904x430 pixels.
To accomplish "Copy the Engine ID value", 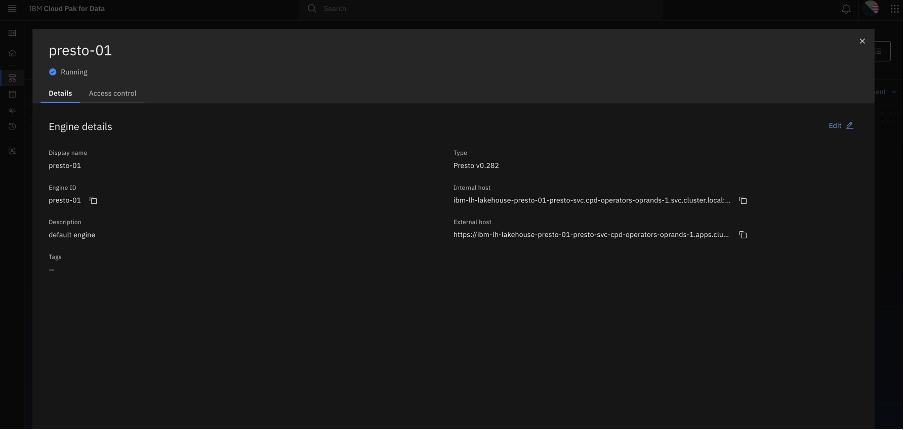I will [94, 201].
